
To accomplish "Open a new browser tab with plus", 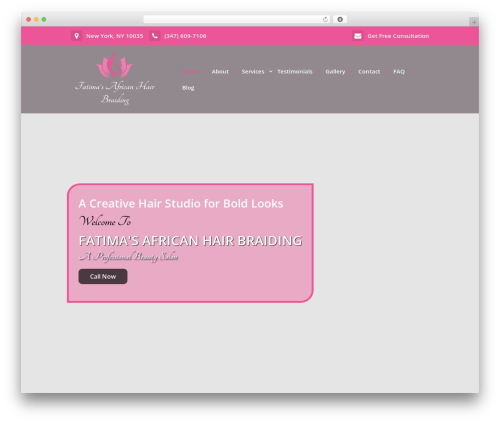I will tap(474, 22).
